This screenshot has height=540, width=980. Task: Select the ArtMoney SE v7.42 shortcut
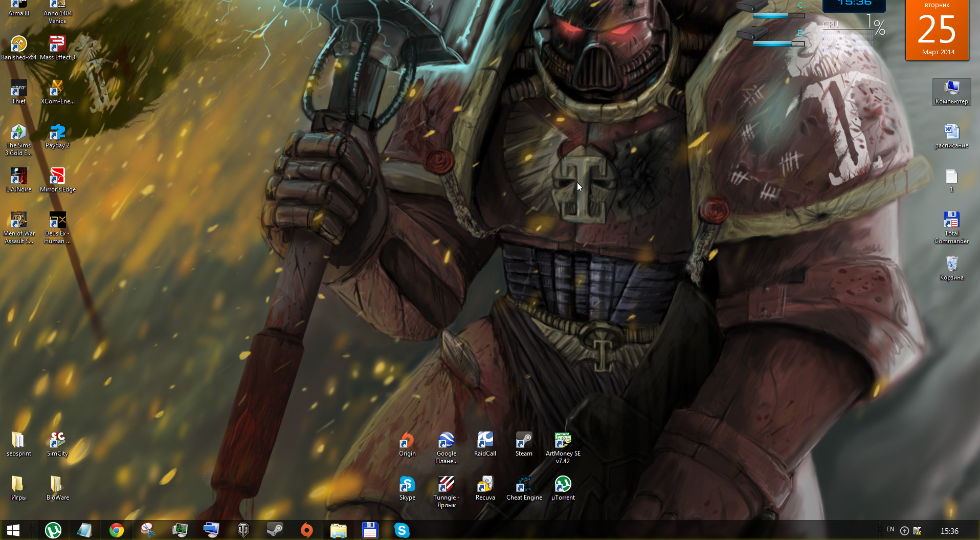coord(563,448)
